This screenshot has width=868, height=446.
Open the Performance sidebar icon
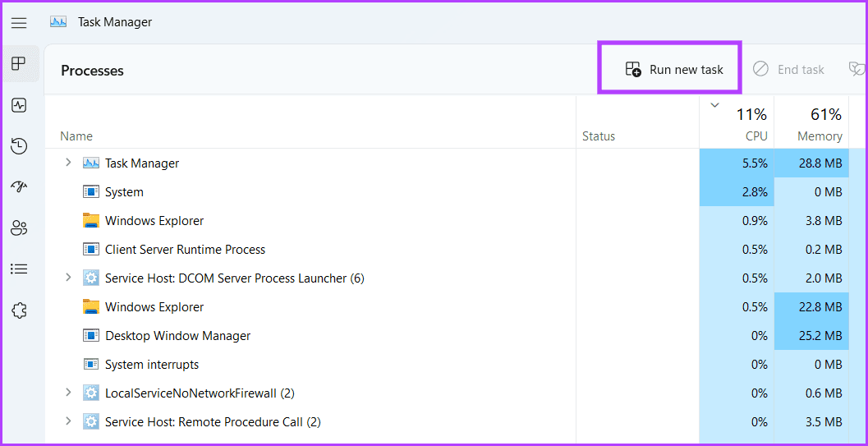19,105
